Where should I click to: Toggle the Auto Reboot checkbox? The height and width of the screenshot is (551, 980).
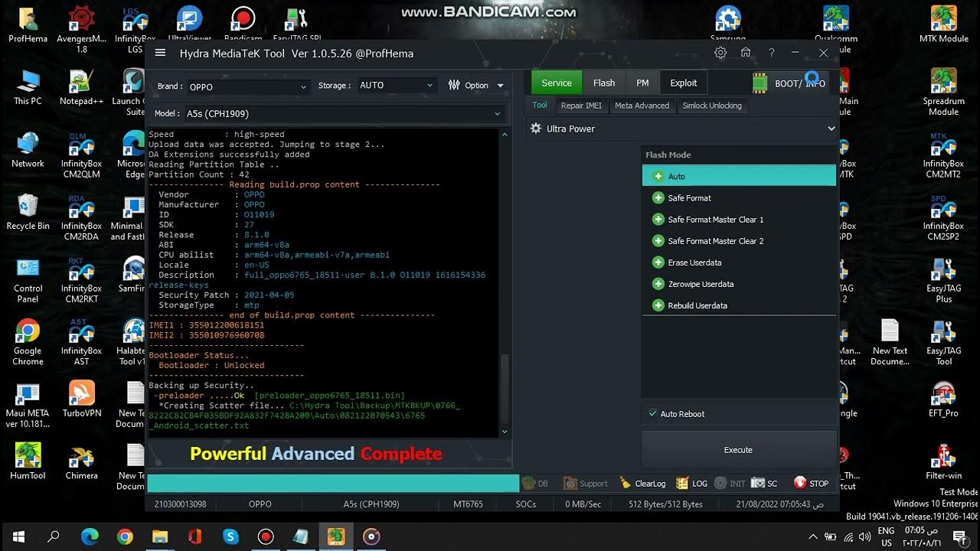point(653,413)
